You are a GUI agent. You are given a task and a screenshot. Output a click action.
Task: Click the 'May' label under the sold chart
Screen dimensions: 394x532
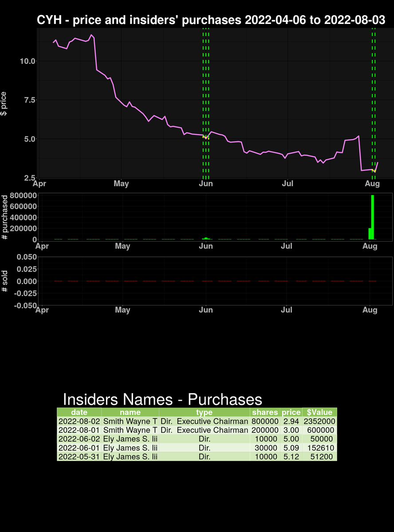[122, 310]
